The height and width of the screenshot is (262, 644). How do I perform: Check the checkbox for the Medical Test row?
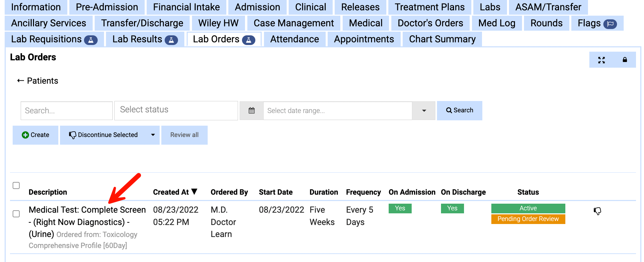[x=16, y=214]
